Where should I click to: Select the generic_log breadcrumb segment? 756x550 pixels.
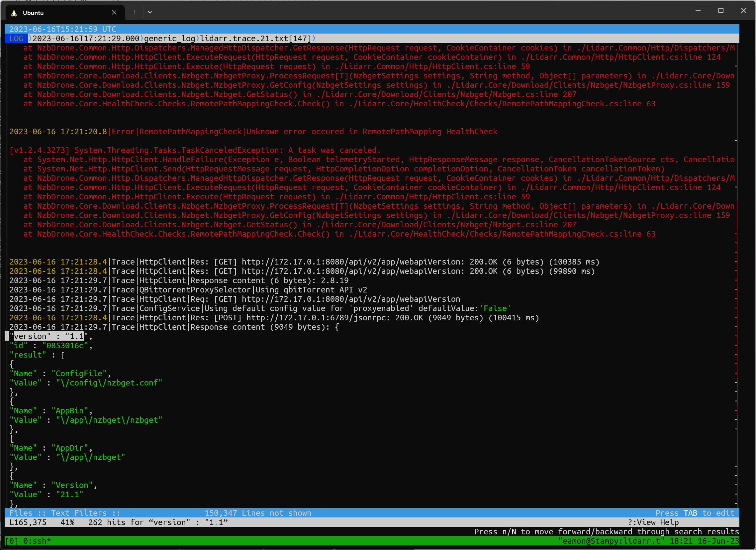coord(169,38)
